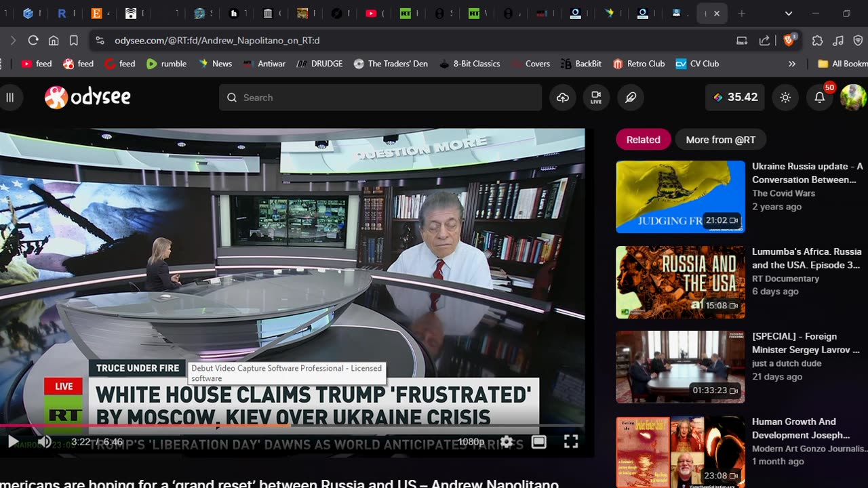868x488 pixels.
Task: Open the Covers bookmark
Action: pos(530,64)
